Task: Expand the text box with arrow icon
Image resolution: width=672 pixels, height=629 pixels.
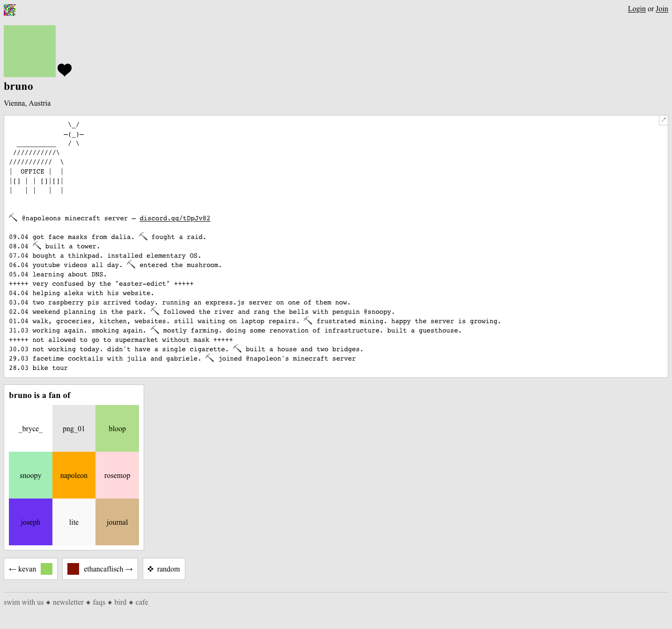Action: pyautogui.click(x=663, y=120)
